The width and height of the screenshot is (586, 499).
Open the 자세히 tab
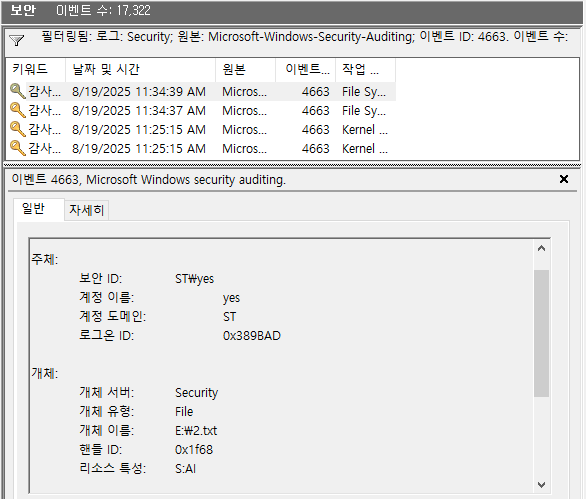point(86,210)
